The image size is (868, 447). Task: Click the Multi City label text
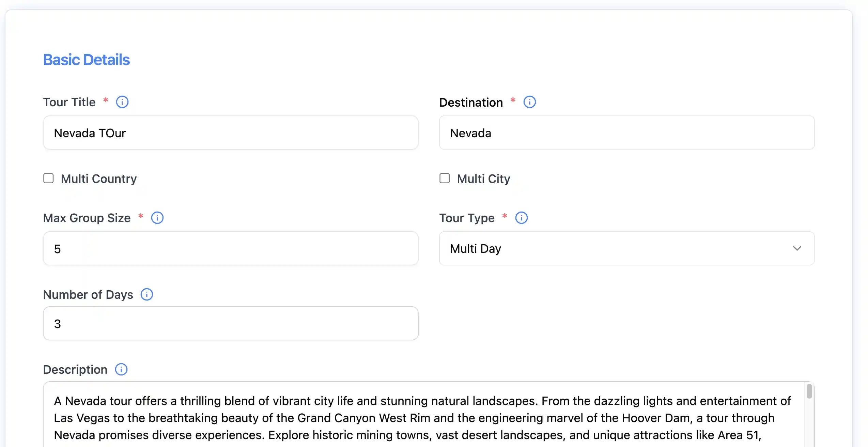click(x=483, y=179)
